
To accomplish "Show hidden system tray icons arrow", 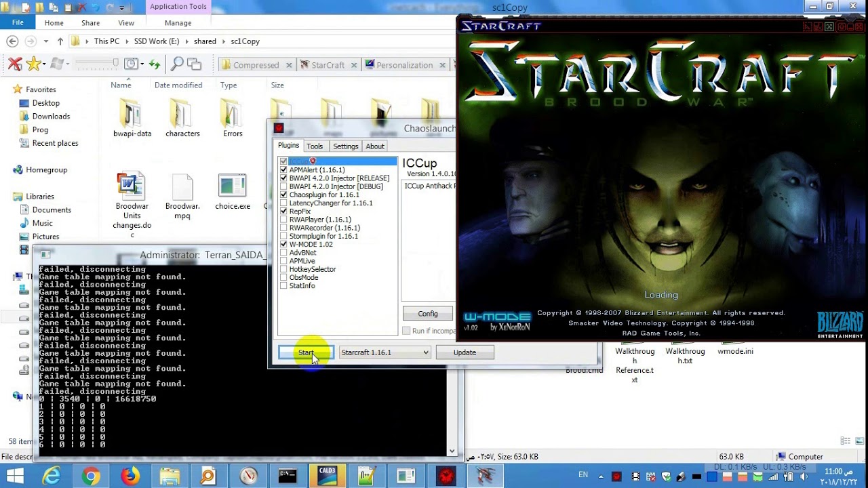I will (x=599, y=476).
